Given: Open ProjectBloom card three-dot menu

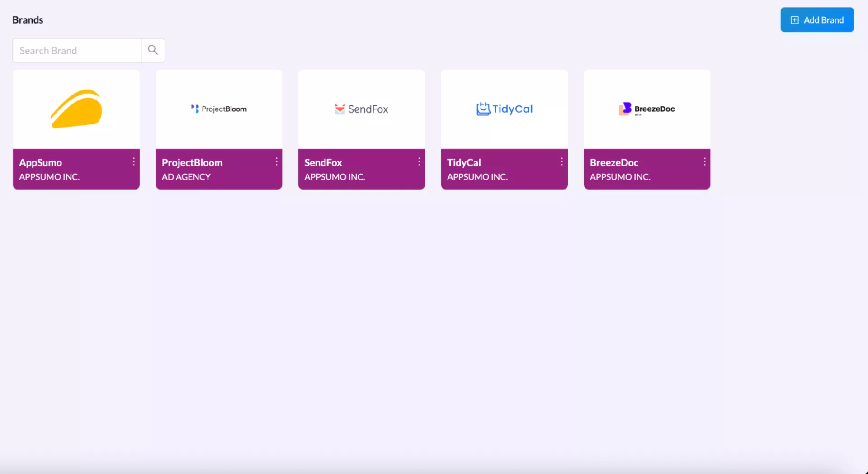Looking at the screenshot, I should pos(277,162).
